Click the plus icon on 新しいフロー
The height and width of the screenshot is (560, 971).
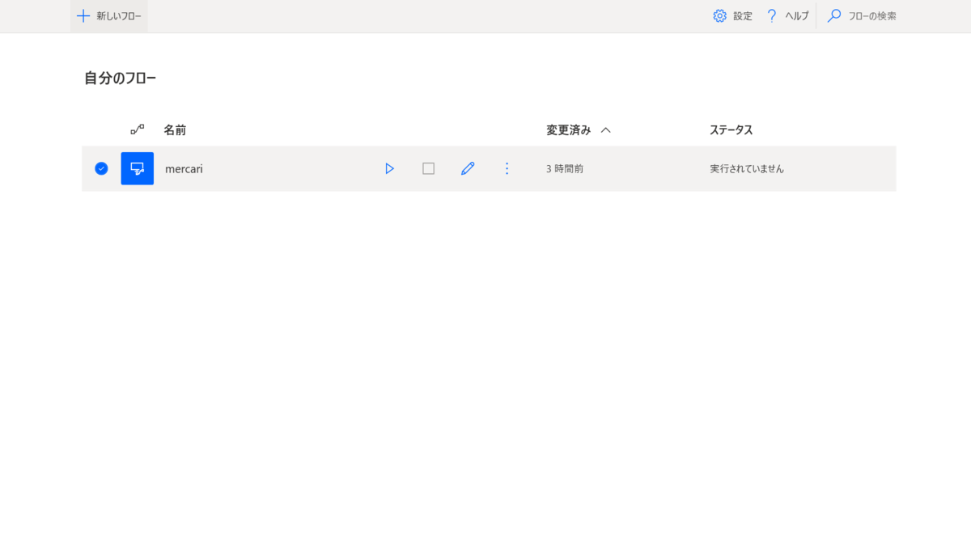83,15
